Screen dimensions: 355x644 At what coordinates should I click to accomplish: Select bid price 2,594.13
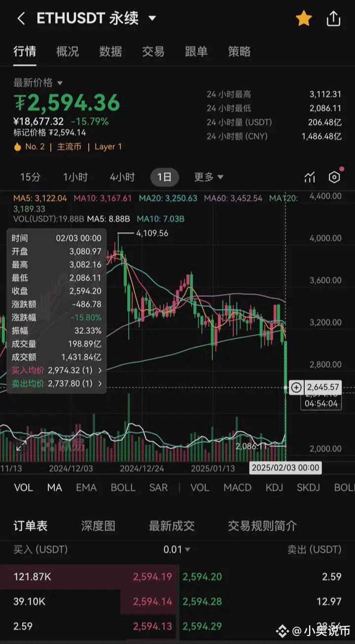(152, 626)
